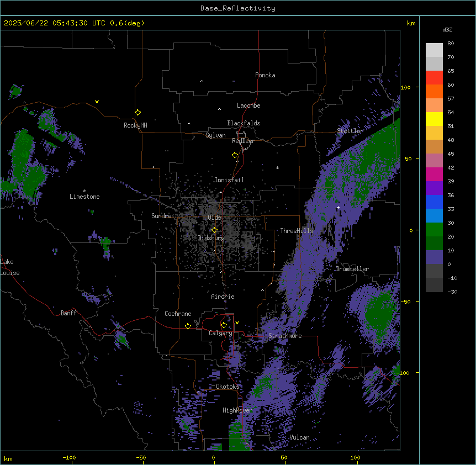Screen dimensions: 476x465
Task: Select the magenta 39-42 dBZ legend swatch
Action: [434, 174]
